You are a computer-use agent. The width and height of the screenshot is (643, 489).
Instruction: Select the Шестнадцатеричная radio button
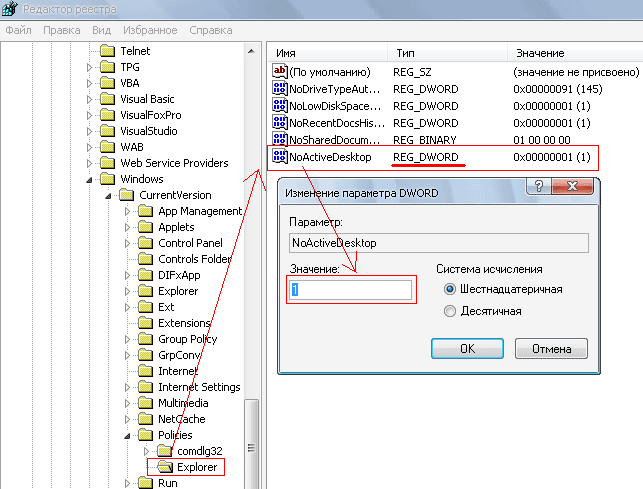pyautogui.click(x=450, y=289)
